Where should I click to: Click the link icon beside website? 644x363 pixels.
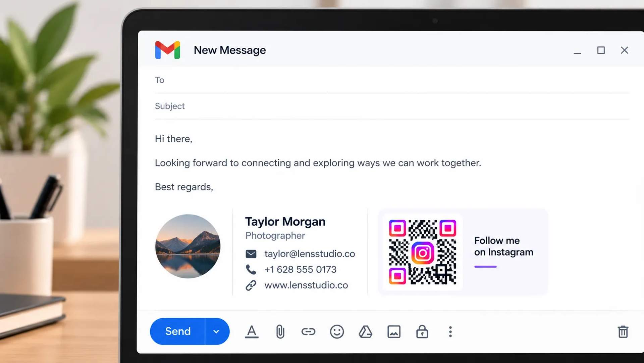pos(251,285)
